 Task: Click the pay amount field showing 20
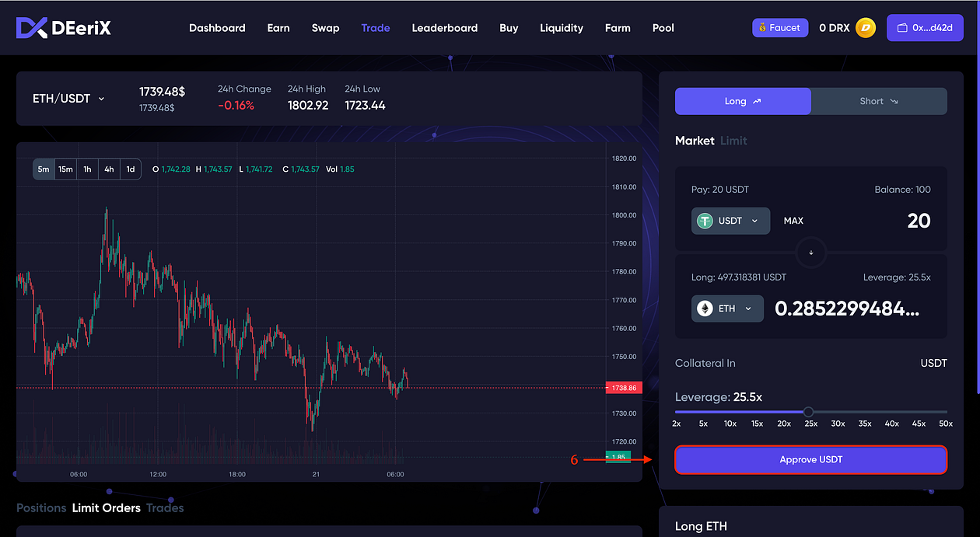[919, 221]
